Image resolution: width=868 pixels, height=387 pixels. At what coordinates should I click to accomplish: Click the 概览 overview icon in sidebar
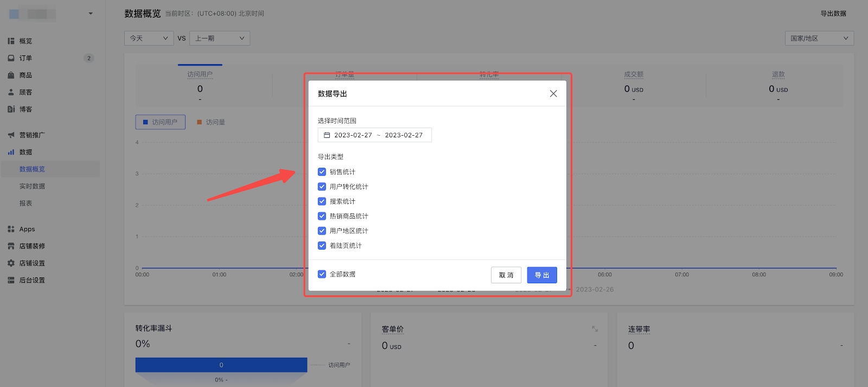pos(11,41)
